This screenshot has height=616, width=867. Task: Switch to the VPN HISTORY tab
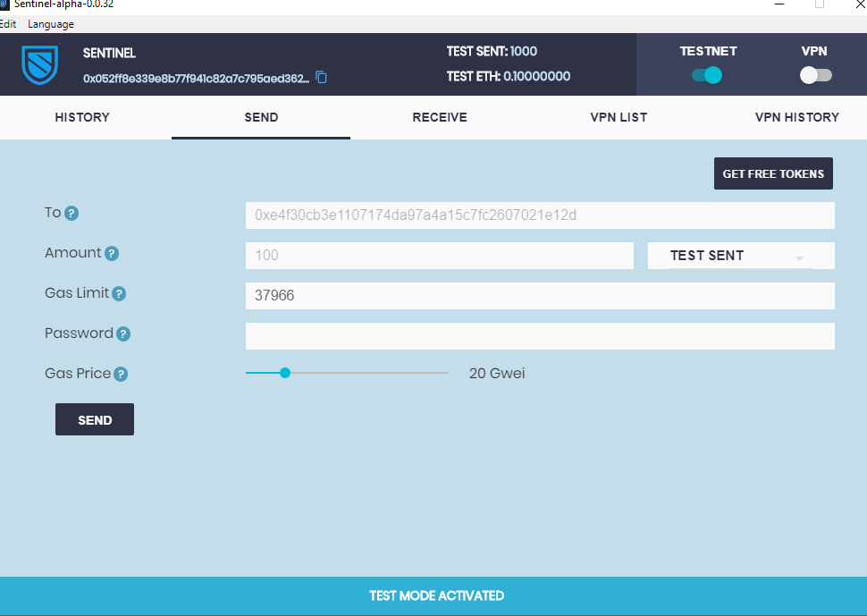click(796, 117)
